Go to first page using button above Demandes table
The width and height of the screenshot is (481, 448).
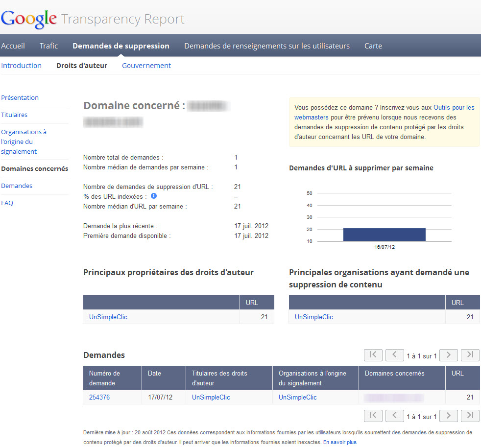pyautogui.click(x=373, y=355)
